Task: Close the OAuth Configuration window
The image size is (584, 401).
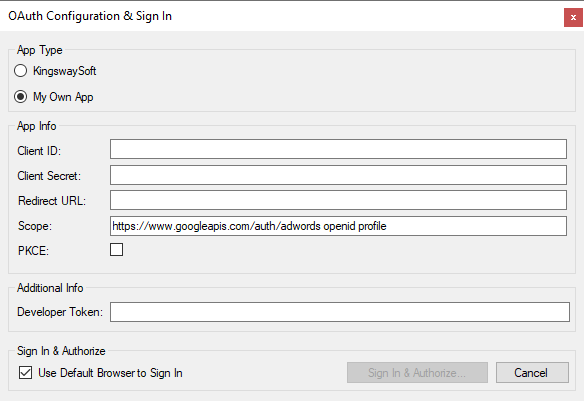Action: 573,17
